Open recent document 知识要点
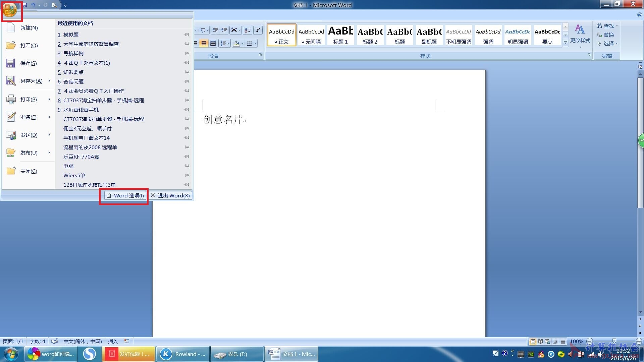 73,72
